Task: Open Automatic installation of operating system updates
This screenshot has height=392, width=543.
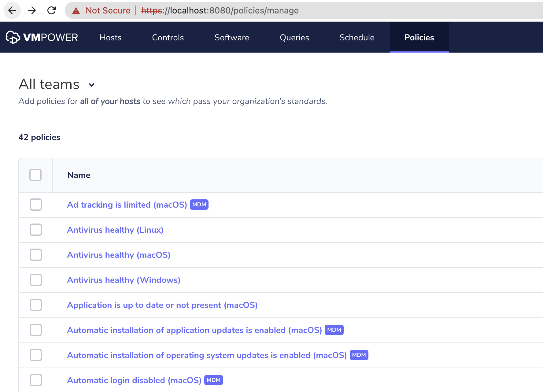Action: pyautogui.click(x=207, y=355)
